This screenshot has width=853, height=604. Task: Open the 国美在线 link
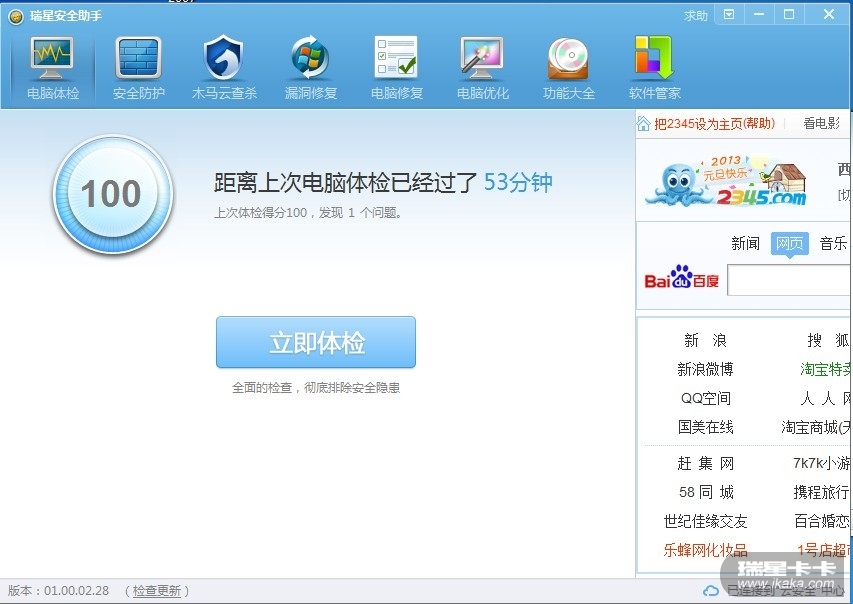(x=705, y=427)
